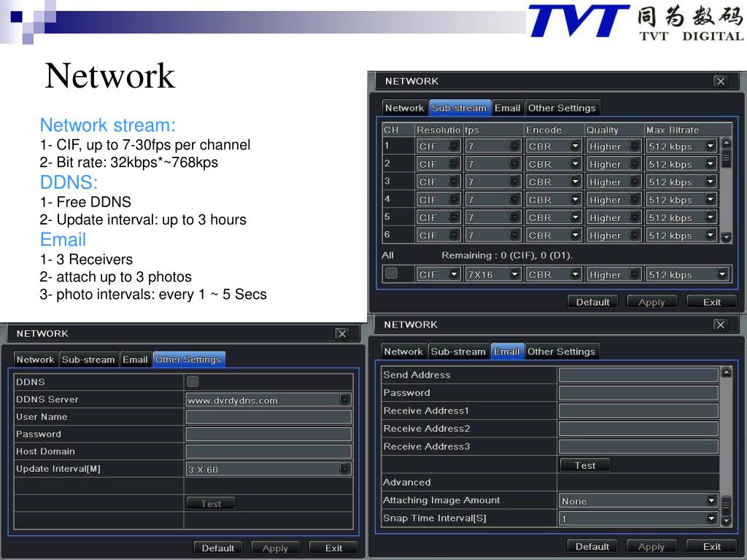
Task: Close the Email NETWORK window
Action: 720,324
